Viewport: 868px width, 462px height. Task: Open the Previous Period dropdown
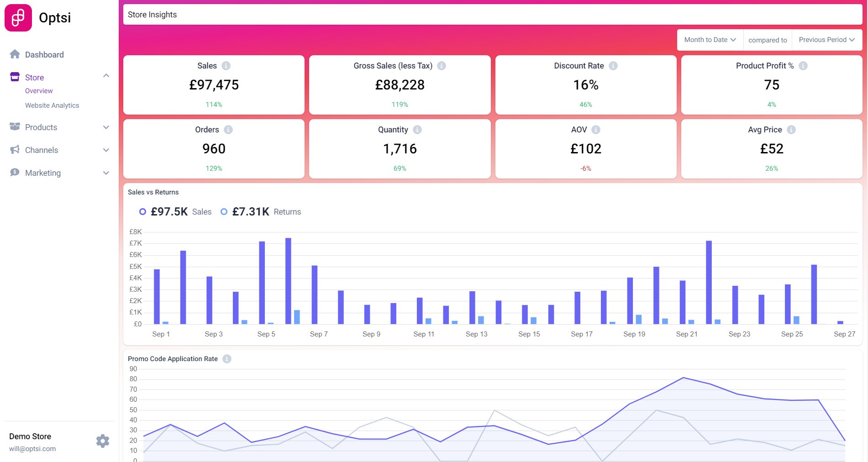[826, 40]
